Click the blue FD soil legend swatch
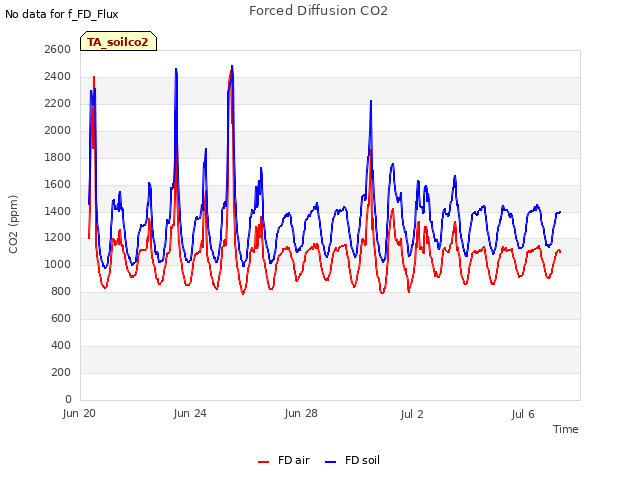Image resolution: width=640 pixels, height=480 pixels. [x=331, y=462]
